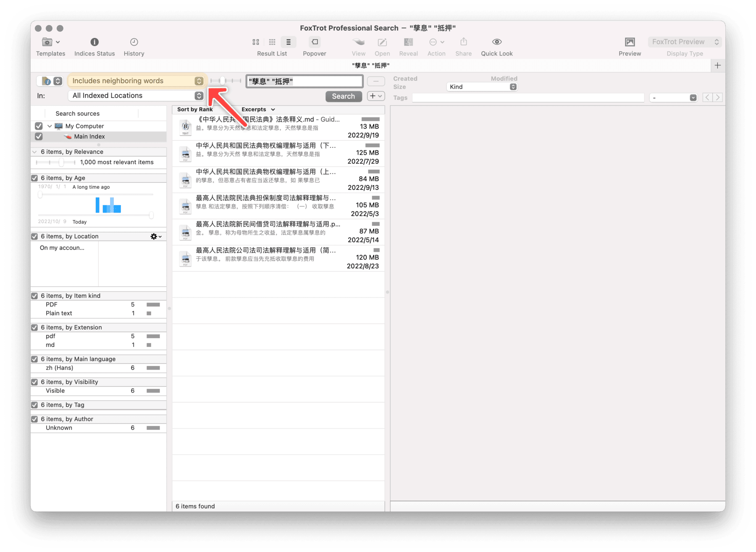Open the tags dash dropdown in preview
The image size is (756, 552).
673,98
